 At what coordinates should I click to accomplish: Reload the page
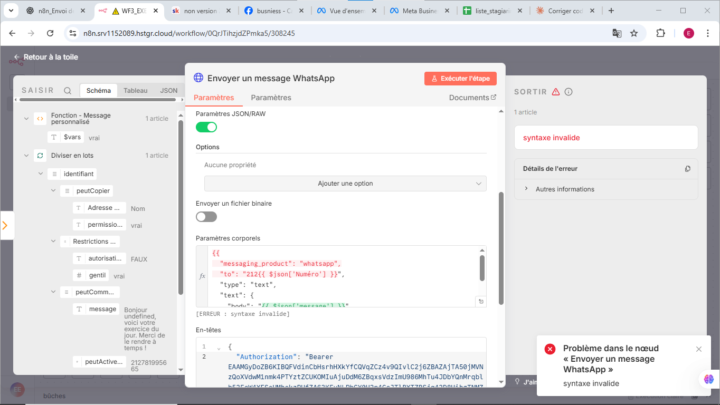[50, 33]
